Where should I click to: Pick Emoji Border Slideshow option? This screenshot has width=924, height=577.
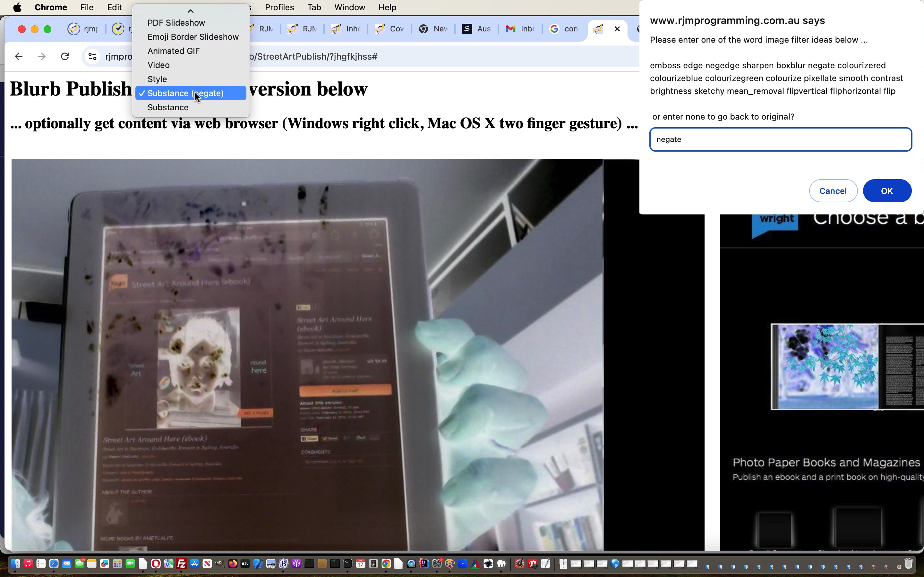click(x=193, y=37)
